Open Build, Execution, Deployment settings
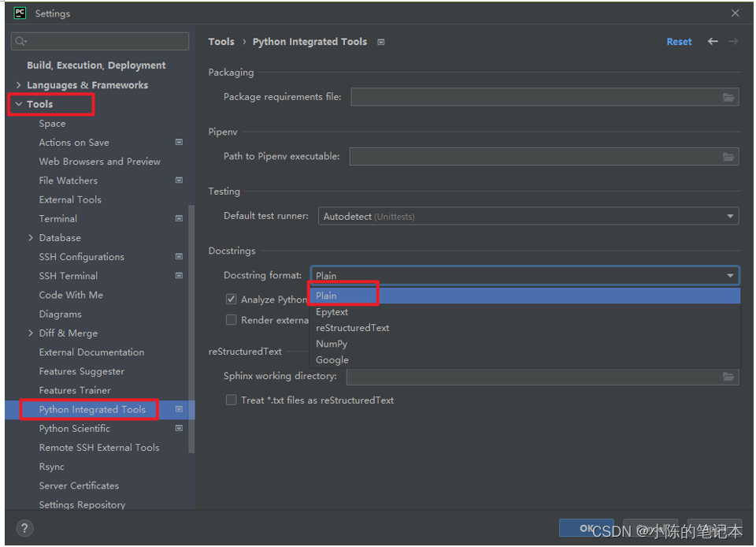This screenshot has height=547, width=756. click(x=96, y=65)
